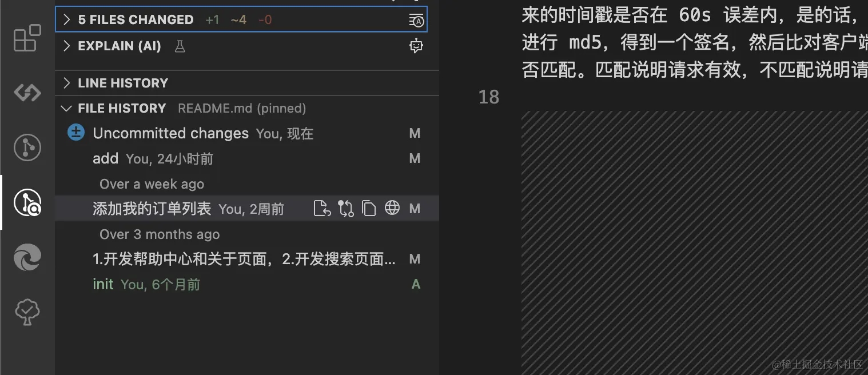This screenshot has height=375, width=868.
Task: Select the add commit from 24小时前
Action: (x=247, y=158)
